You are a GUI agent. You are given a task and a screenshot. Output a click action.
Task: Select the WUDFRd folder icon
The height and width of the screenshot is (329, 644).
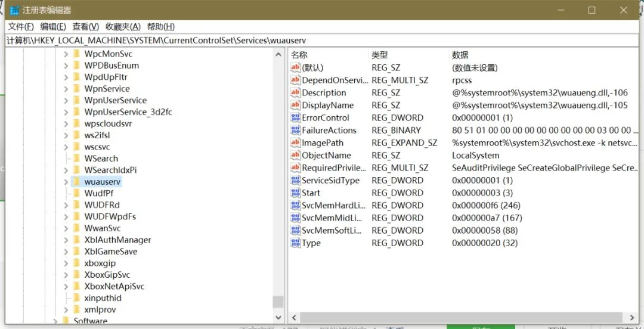[76, 205]
